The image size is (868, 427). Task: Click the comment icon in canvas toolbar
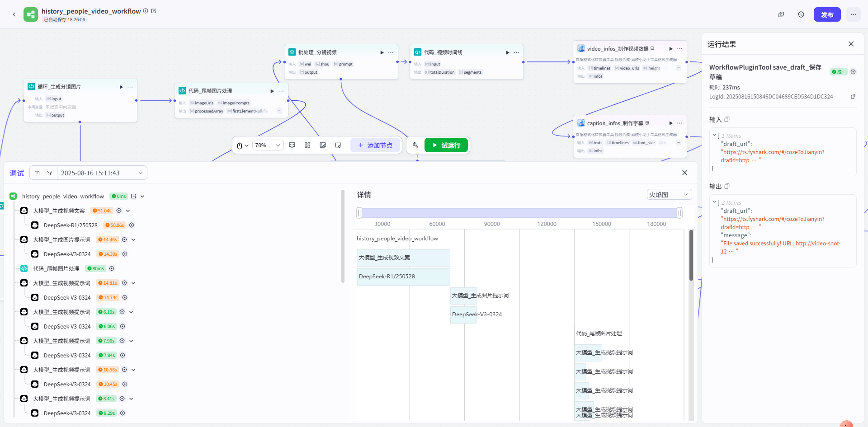pyautogui.click(x=292, y=145)
